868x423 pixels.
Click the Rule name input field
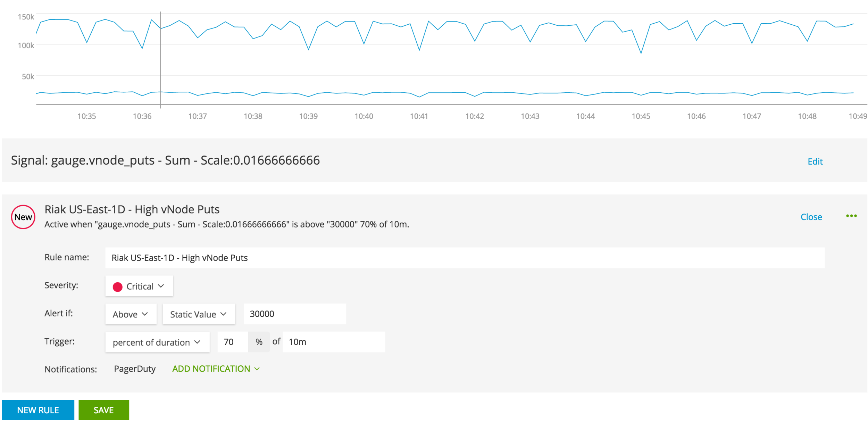pos(465,258)
